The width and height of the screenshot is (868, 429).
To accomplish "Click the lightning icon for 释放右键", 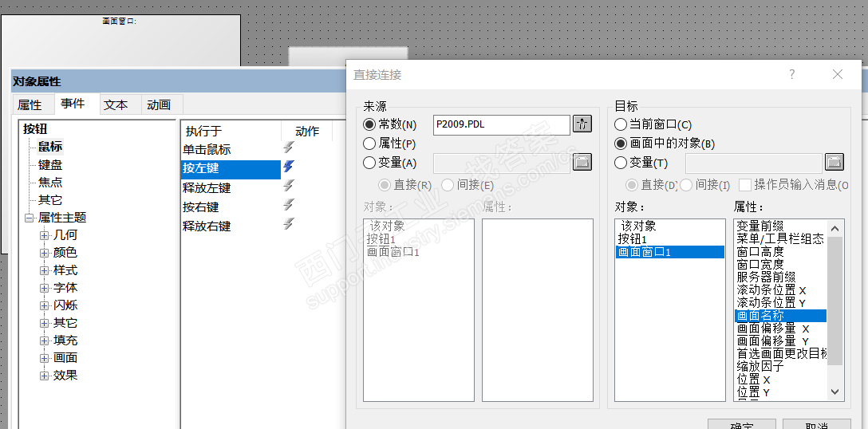I will coord(289,224).
